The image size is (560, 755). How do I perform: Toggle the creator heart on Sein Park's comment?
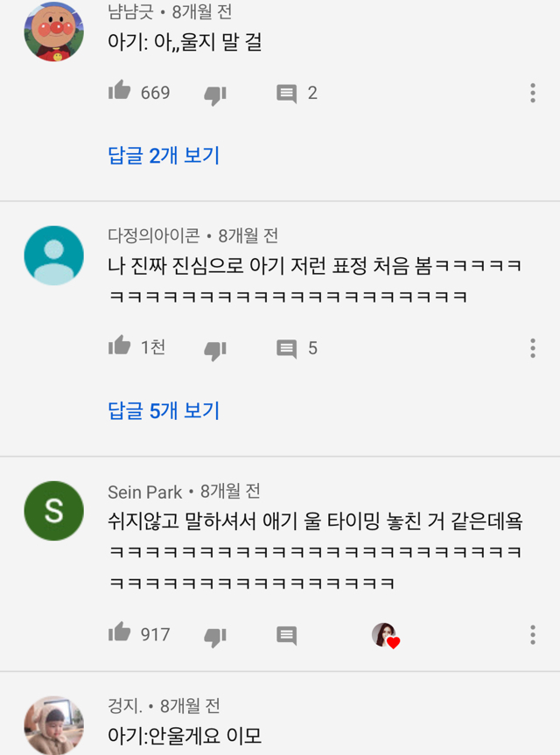tap(388, 635)
